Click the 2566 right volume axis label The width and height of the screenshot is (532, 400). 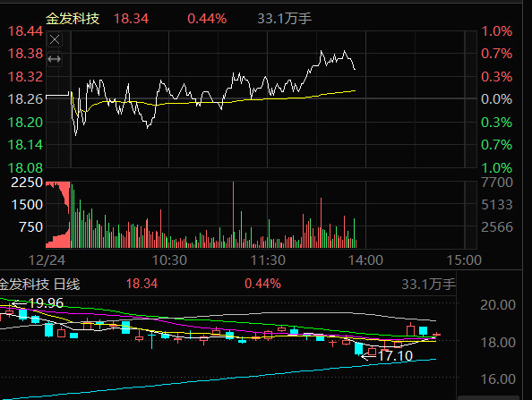497,227
